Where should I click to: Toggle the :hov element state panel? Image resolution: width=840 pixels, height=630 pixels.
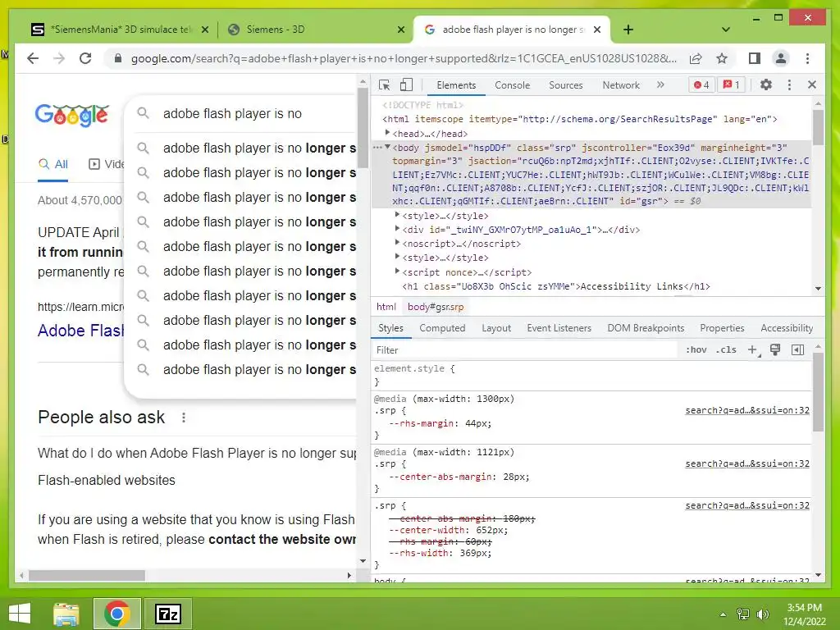(x=696, y=349)
